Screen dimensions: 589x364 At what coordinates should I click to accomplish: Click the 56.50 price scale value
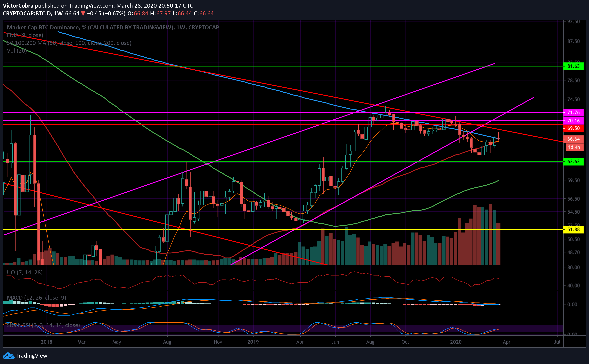(x=573, y=199)
